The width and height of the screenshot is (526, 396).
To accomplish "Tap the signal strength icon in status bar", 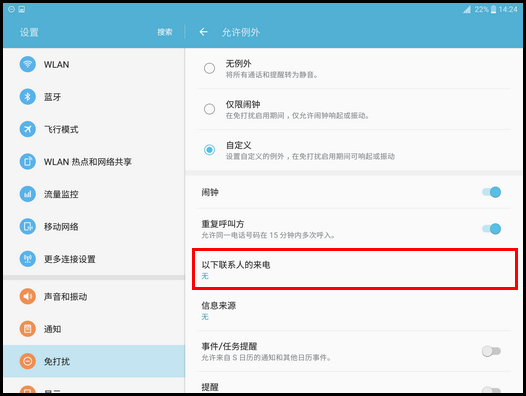I will (x=467, y=9).
